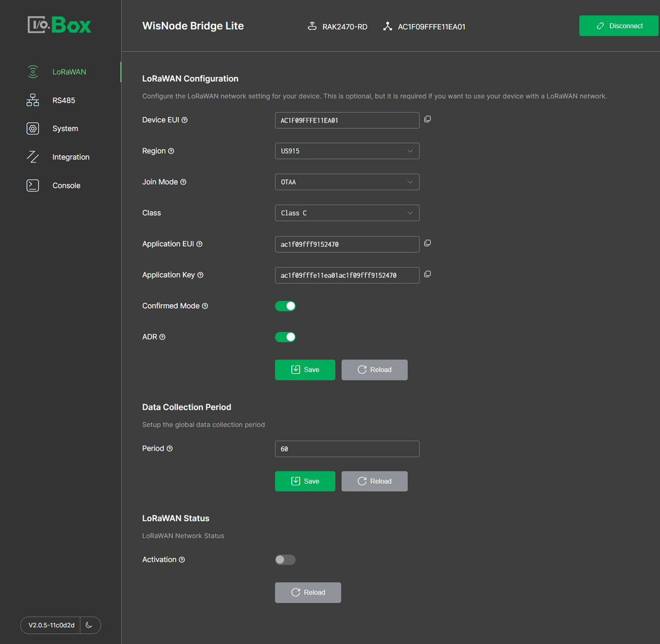The width and height of the screenshot is (660, 644).
Task: Click the IO.Box logo
Action: [x=59, y=25]
